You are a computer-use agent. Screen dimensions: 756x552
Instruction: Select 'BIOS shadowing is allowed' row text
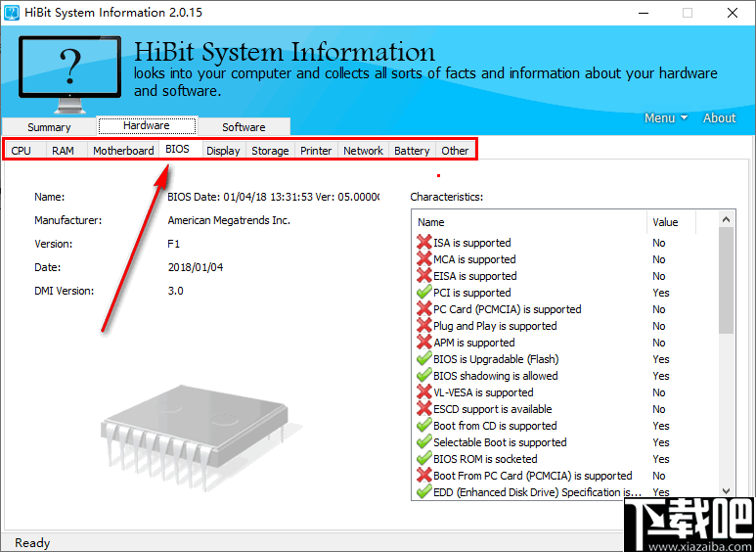click(495, 376)
